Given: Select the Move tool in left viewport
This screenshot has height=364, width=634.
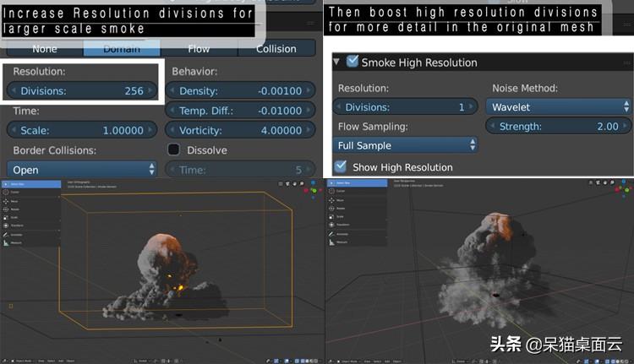Looking at the screenshot, I should pyautogui.click(x=30, y=201).
